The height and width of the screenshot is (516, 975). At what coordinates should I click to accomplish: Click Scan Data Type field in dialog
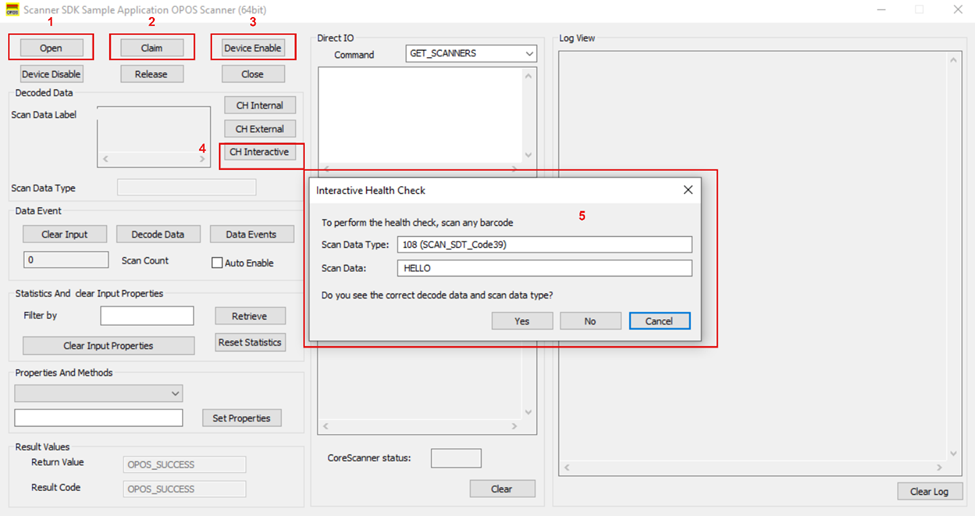tap(545, 244)
